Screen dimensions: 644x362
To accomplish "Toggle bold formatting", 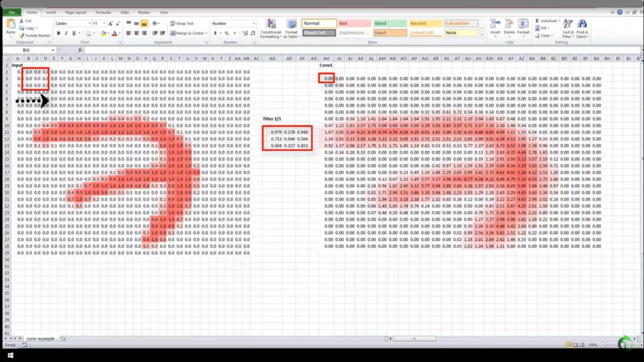I will coord(58,33).
